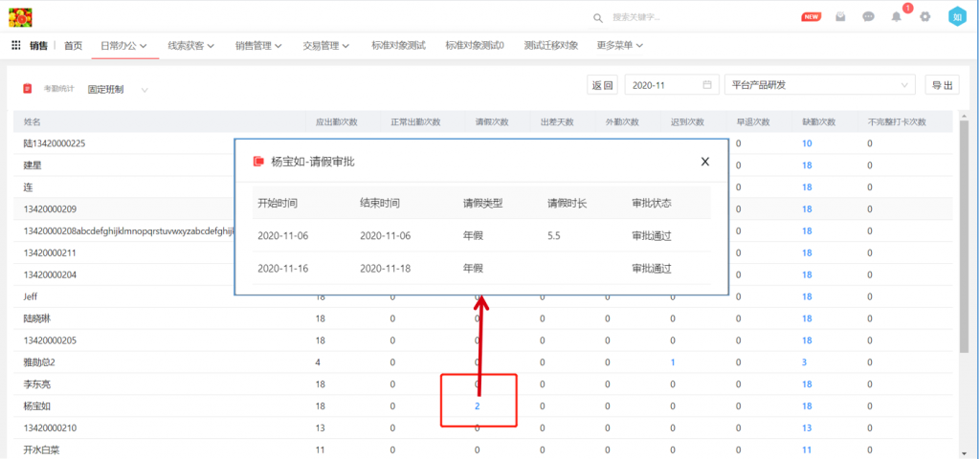Click the search magnifier icon

click(598, 17)
